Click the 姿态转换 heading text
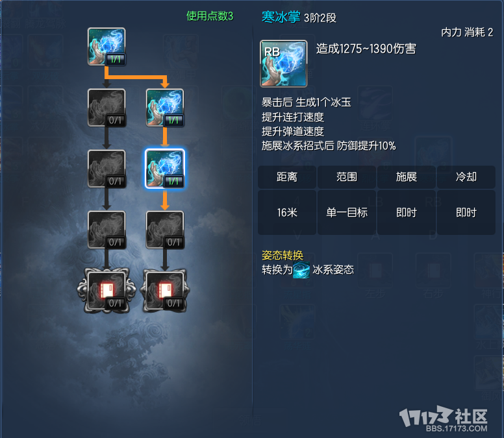Image resolution: width=504 pixels, height=438 pixels. pos(283,255)
